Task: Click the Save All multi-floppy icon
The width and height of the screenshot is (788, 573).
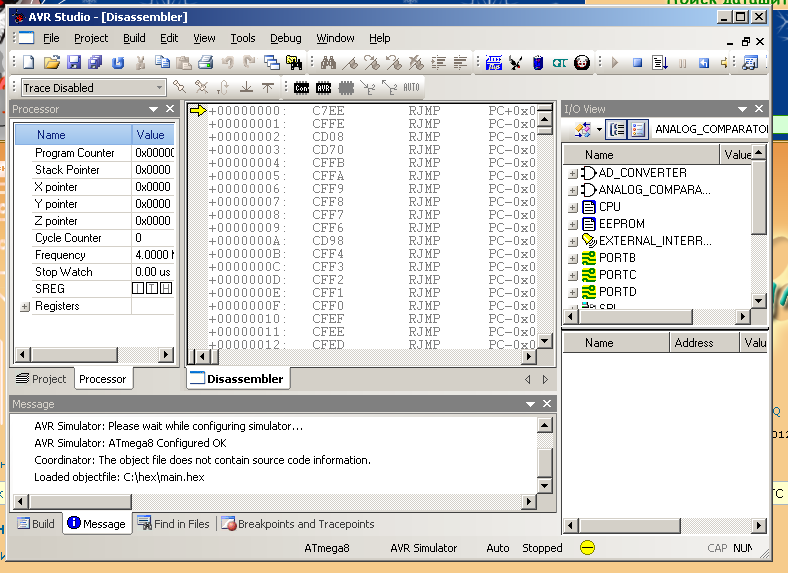Action: coord(95,62)
